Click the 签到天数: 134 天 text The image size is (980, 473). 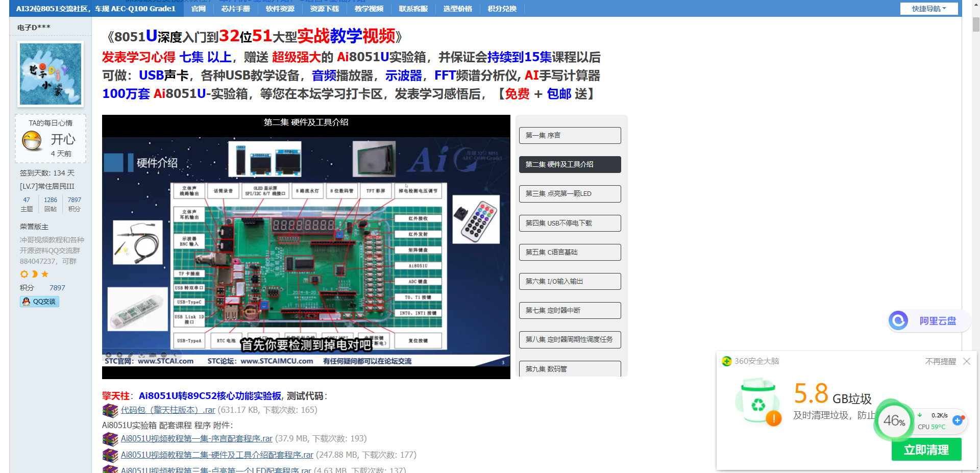(x=47, y=173)
